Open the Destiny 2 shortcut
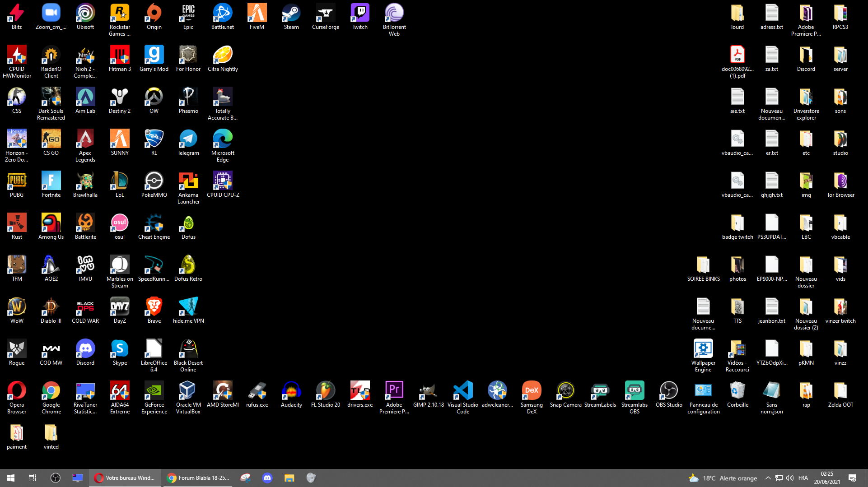The width and height of the screenshot is (868, 487). click(120, 101)
